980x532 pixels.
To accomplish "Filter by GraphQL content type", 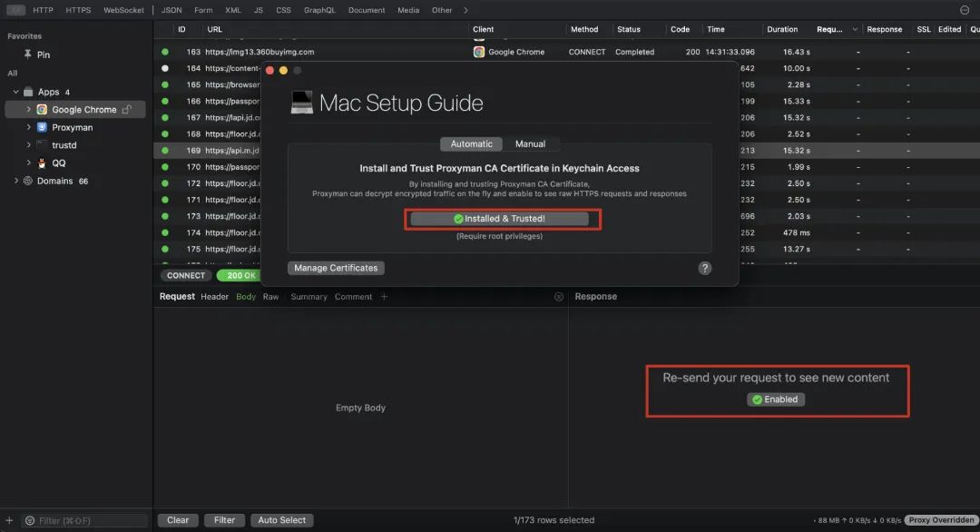I will [x=319, y=10].
